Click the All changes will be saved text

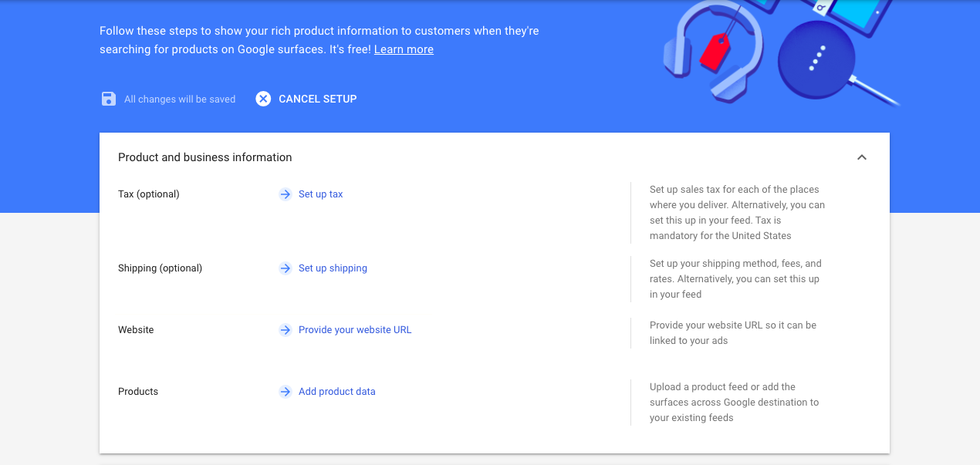point(180,99)
